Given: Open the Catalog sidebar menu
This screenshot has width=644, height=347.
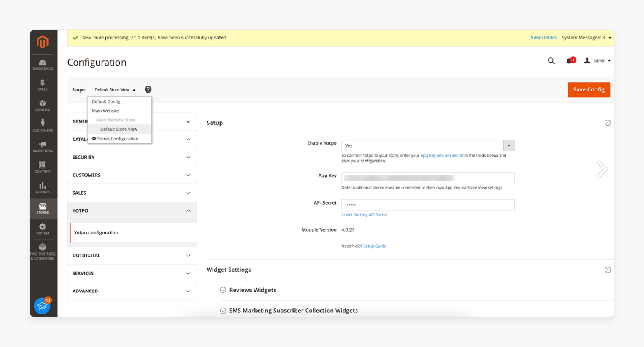Looking at the screenshot, I should [x=43, y=106].
